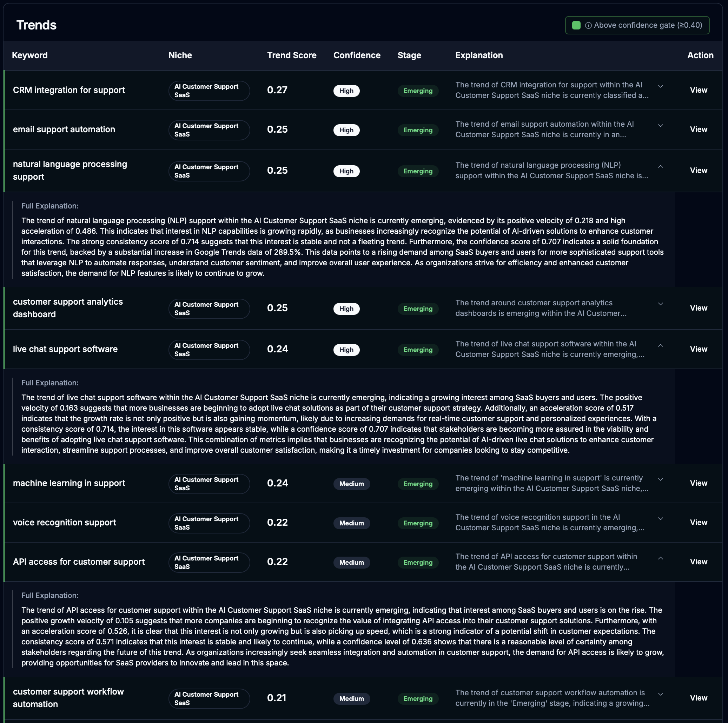The width and height of the screenshot is (728, 723).
Task: Collapse the live chat support software explanation
Action: click(661, 345)
